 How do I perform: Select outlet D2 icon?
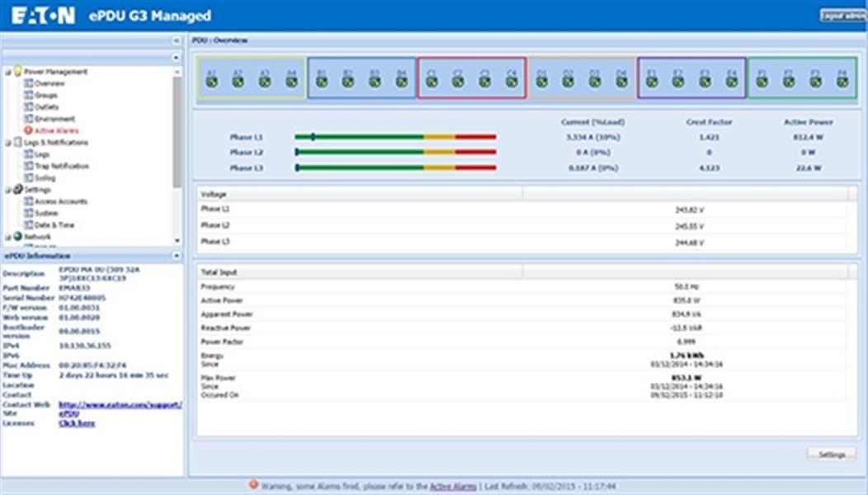tap(568, 82)
